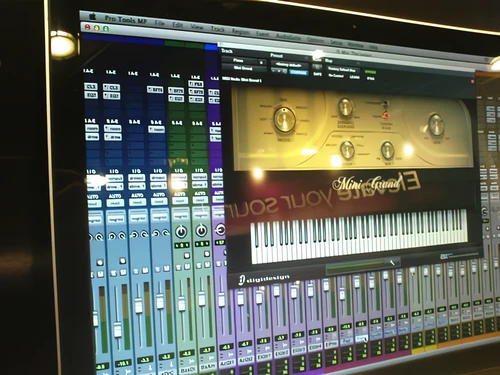Open the Piano track selector in plug-in header
Screen dimensions: 500x375
[x=244, y=61]
